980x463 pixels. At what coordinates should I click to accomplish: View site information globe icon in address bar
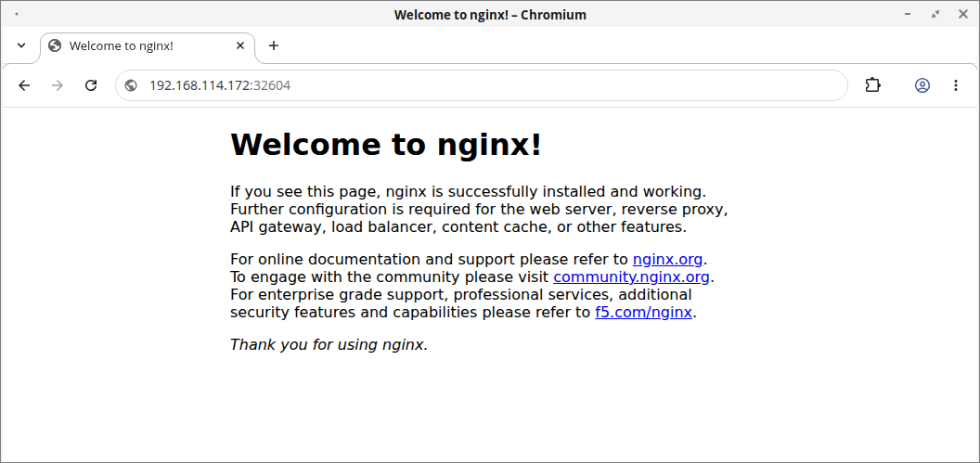pos(131,85)
